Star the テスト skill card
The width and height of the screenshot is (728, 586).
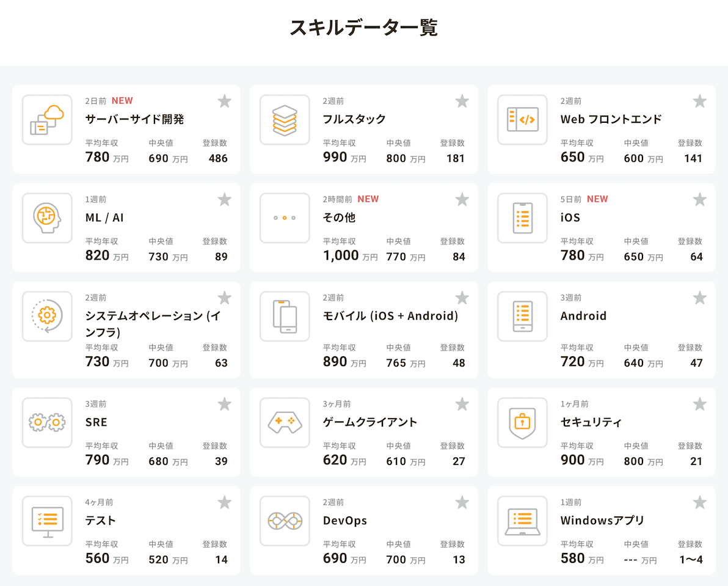(x=225, y=503)
